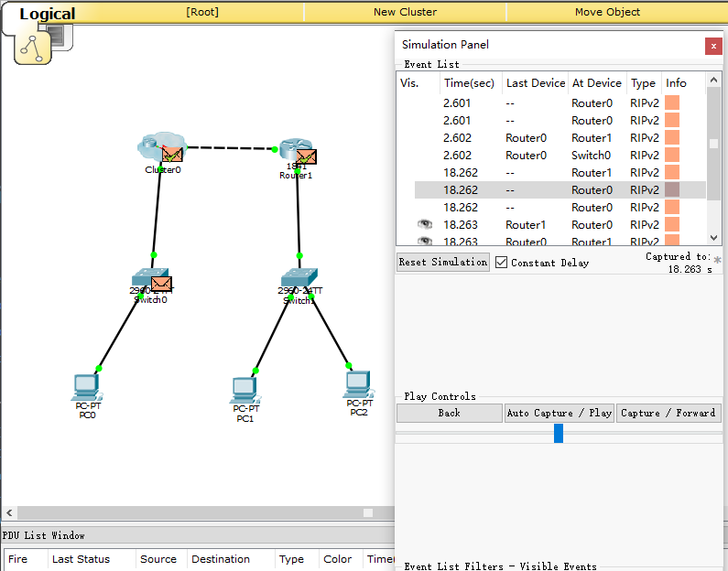Click the Vis. column header
Screen dimensions: 728x571
(x=418, y=83)
